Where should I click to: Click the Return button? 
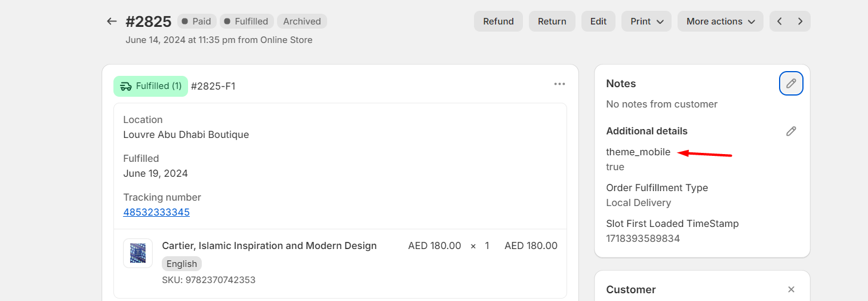552,21
